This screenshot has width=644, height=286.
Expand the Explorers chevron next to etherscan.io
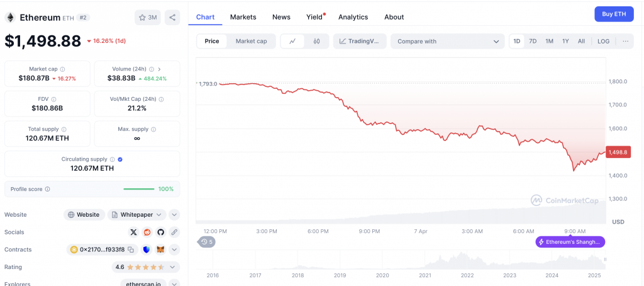pyautogui.click(x=174, y=283)
